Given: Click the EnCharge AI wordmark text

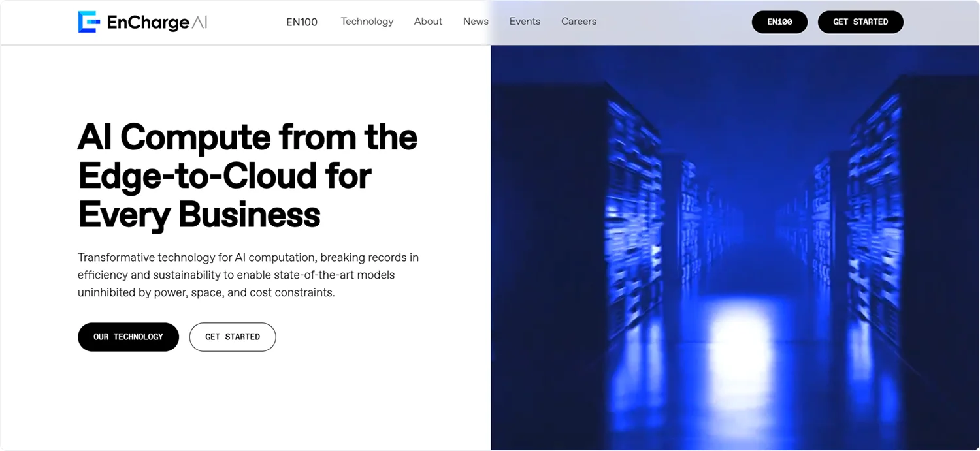Looking at the screenshot, I should (x=157, y=23).
